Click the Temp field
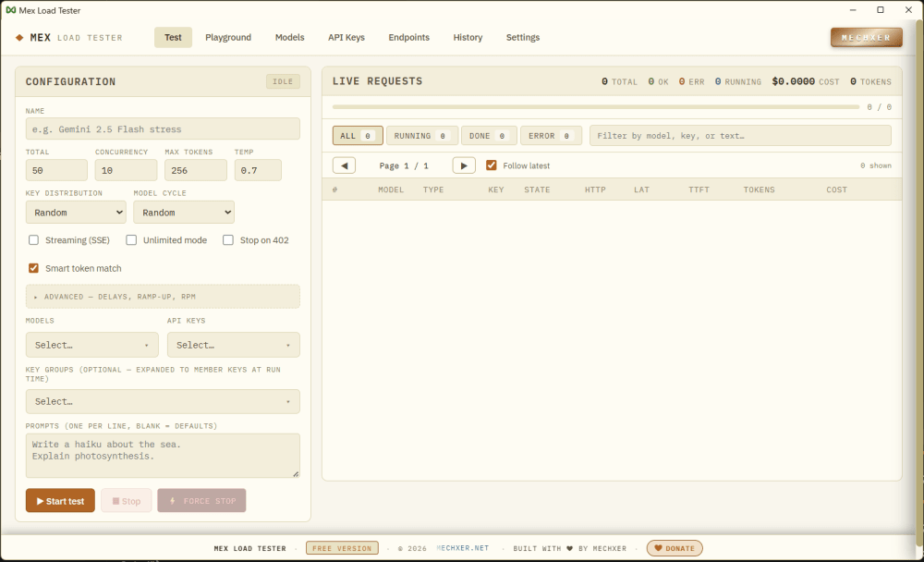The height and width of the screenshot is (562, 924). click(258, 170)
